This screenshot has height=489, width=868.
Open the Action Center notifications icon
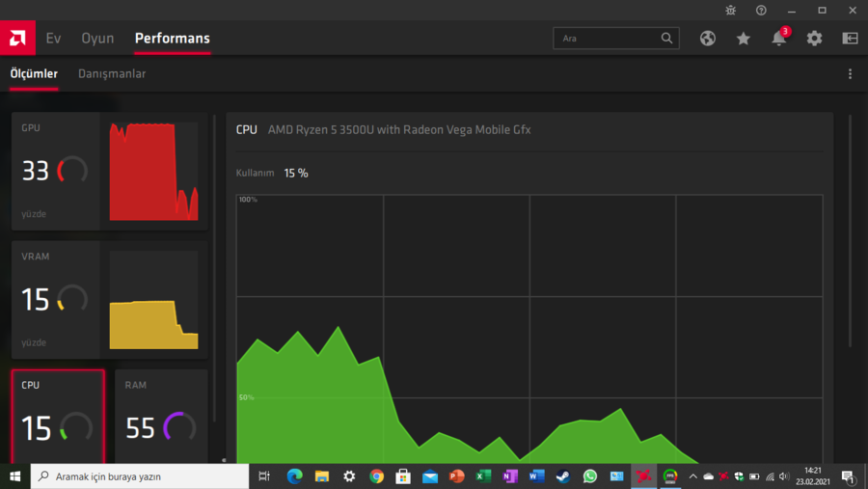click(x=849, y=476)
